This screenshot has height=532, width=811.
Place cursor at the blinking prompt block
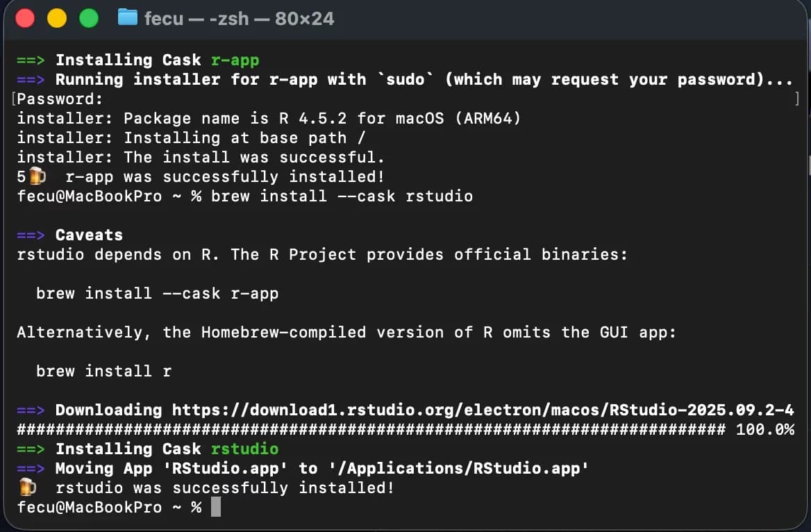215,507
